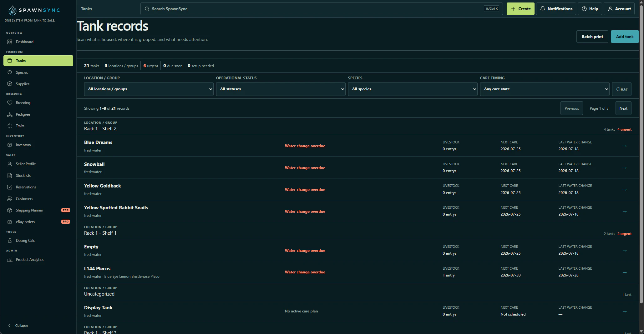Open Dashboard grid icon in sidebar

tap(10, 42)
